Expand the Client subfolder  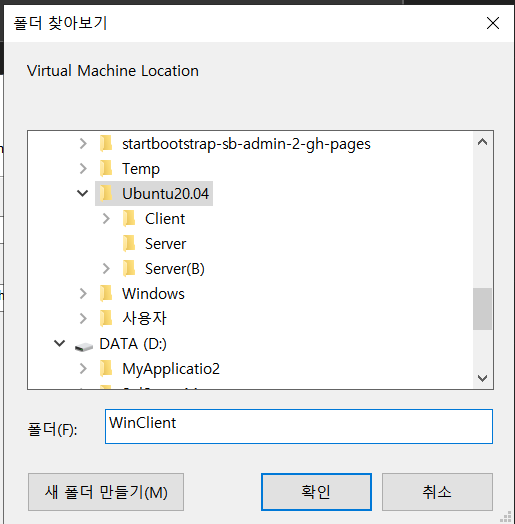point(106,219)
